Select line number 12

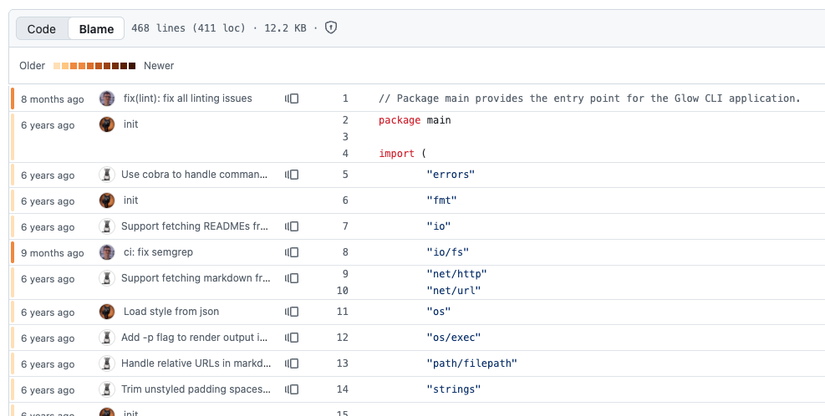pyautogui.click(x=343, y=338)
